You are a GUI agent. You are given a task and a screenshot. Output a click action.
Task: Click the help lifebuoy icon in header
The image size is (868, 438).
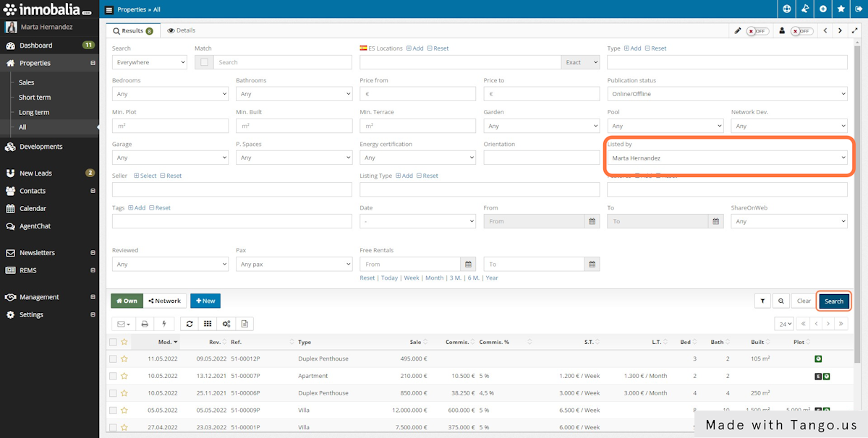pyautogui.click(x=787, y=9)
